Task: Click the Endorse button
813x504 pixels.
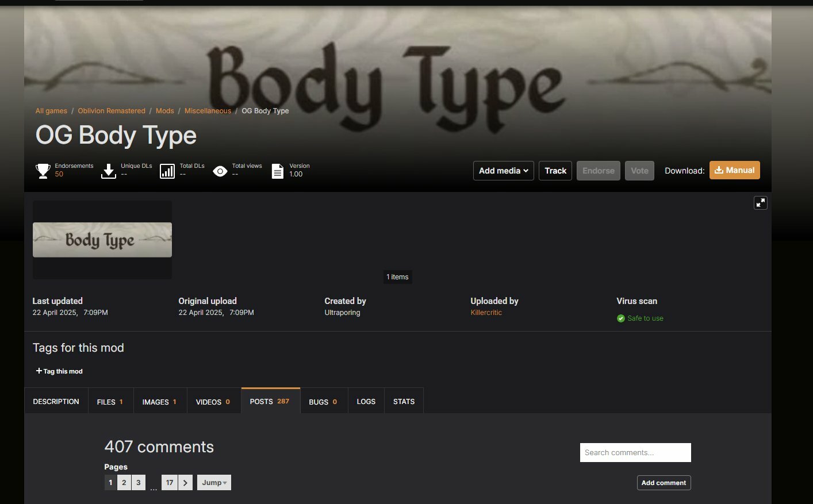Action: [x=599, y=171]
